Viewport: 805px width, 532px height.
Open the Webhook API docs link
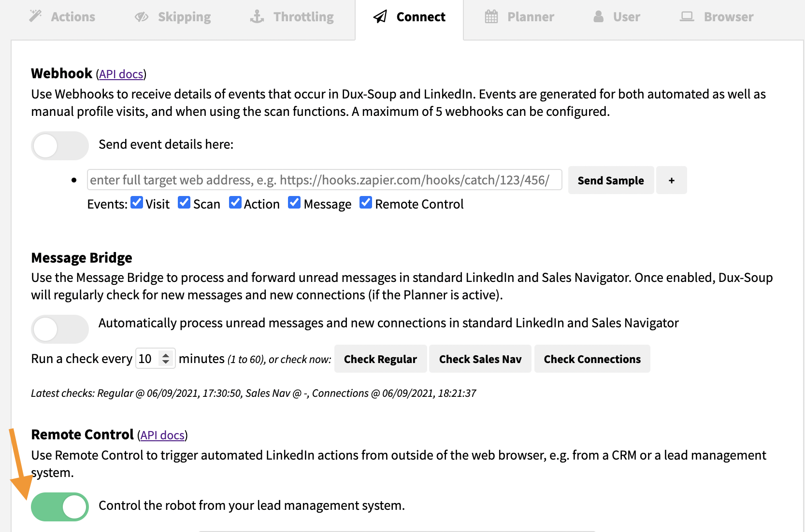(121, 74)
